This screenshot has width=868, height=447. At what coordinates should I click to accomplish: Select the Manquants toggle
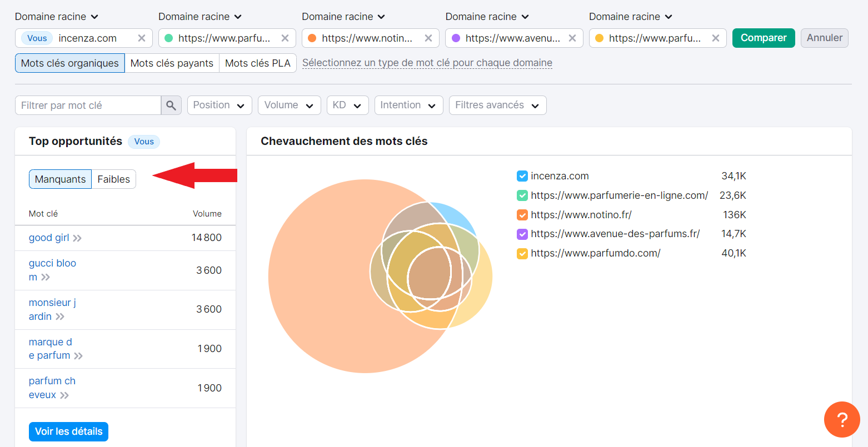pyautogui.click(x=60, y=179)
